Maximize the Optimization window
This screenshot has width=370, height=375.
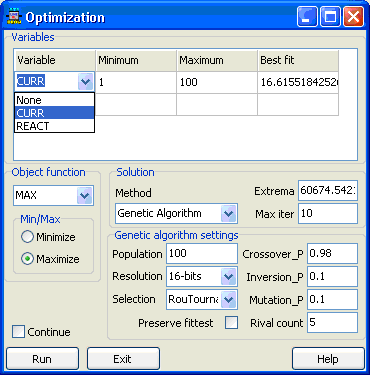coord(330,17)
